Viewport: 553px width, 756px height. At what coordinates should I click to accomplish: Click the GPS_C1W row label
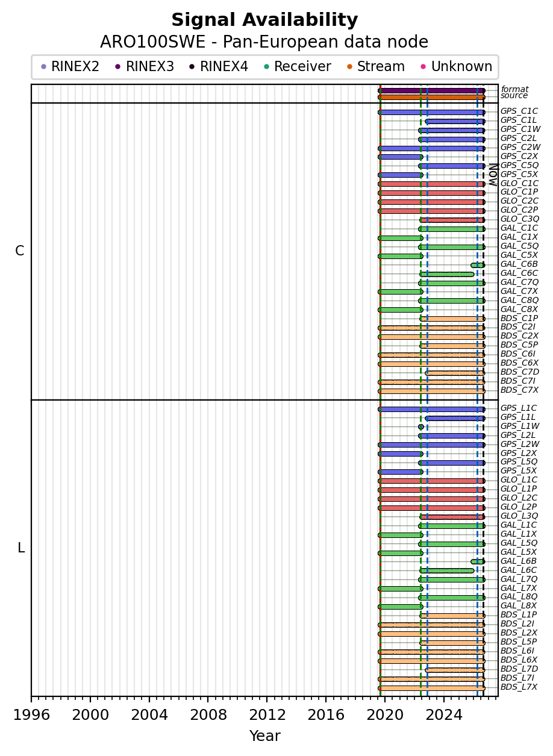pos(520,129)
